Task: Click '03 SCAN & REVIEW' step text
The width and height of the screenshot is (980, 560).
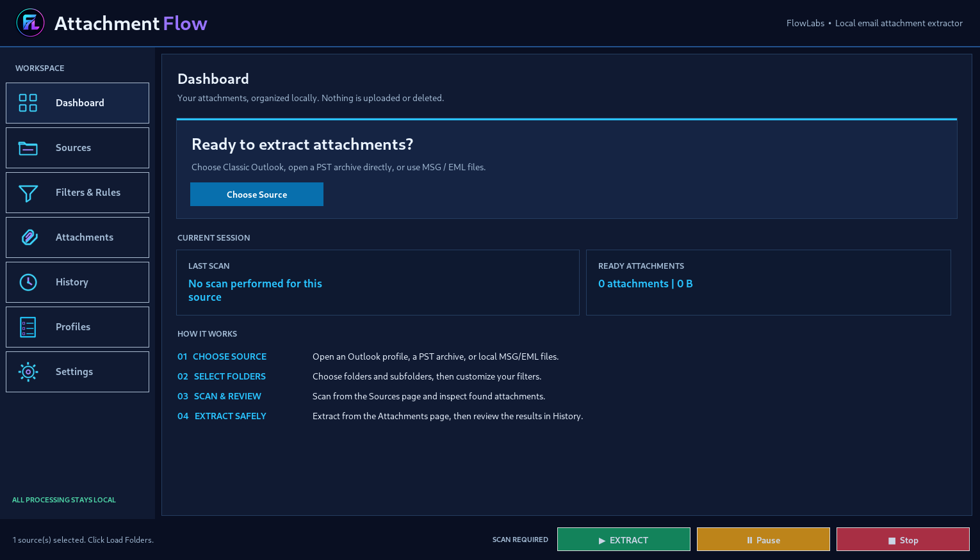Action: [x=220, y=396]
